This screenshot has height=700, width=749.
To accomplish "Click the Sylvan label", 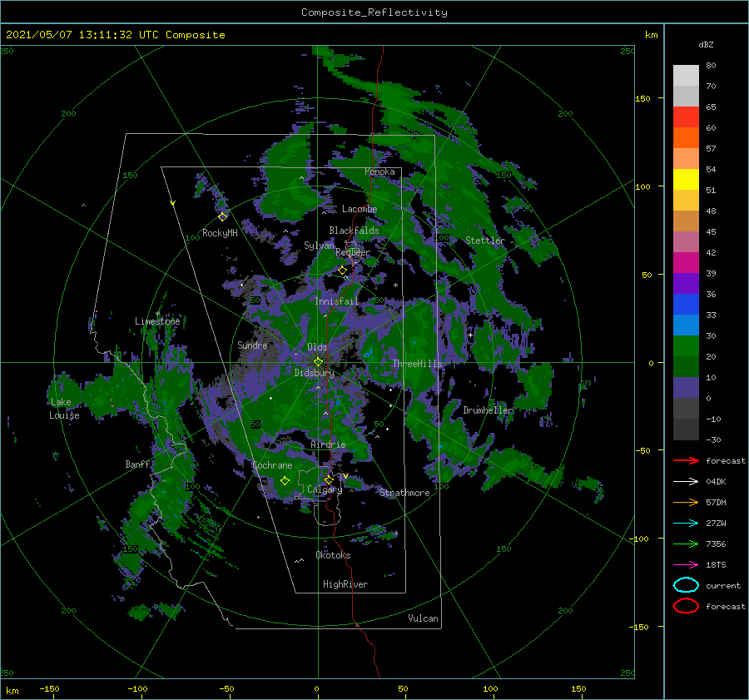I will coord(319,246).
